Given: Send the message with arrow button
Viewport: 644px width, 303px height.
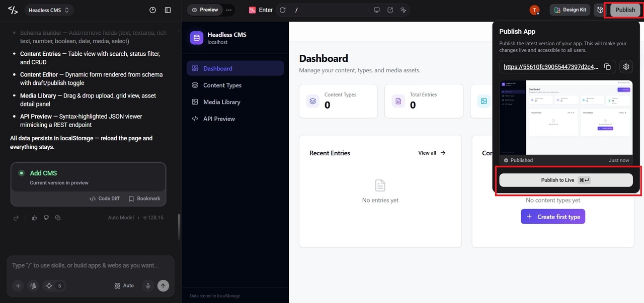Looking at the screenshot, I should [x=163, y=285].
